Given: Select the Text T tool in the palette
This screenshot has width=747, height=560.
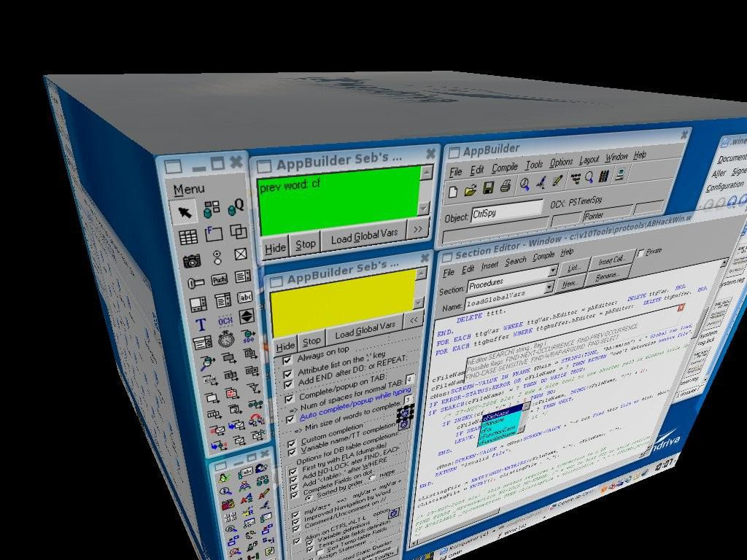Looking at the screenshot, I should click(x=201, y=324).
